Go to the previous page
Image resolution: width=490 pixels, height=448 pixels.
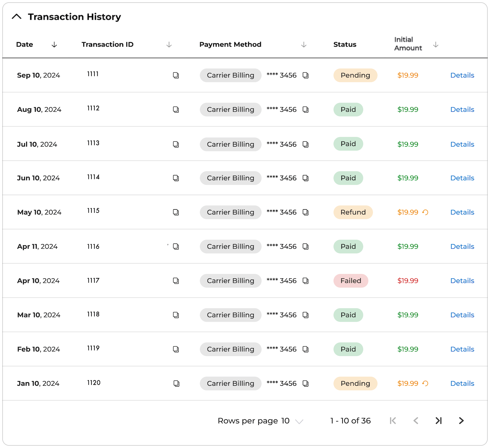pyautogui.click(x=416, y=421)
